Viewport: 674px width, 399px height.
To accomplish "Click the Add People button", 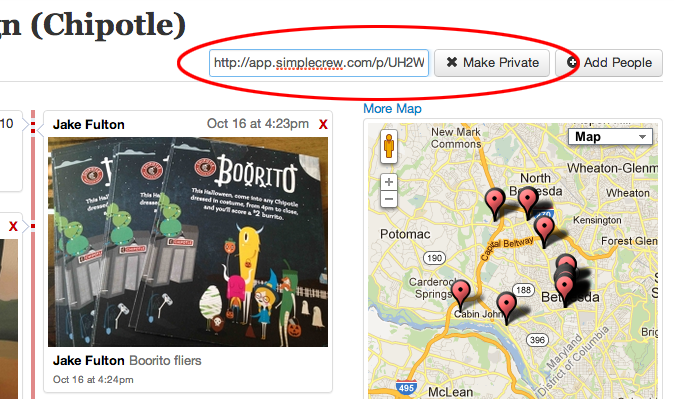I will (x=609, y=63).
